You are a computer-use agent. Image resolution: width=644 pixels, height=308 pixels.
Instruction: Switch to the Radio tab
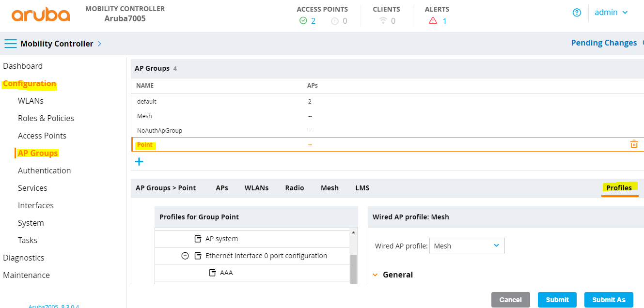[295, 188]
